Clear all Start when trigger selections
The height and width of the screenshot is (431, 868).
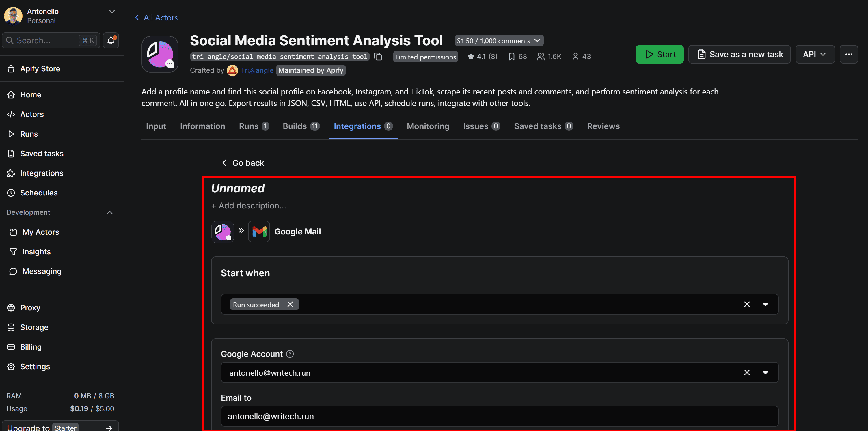tap(747, 304)
